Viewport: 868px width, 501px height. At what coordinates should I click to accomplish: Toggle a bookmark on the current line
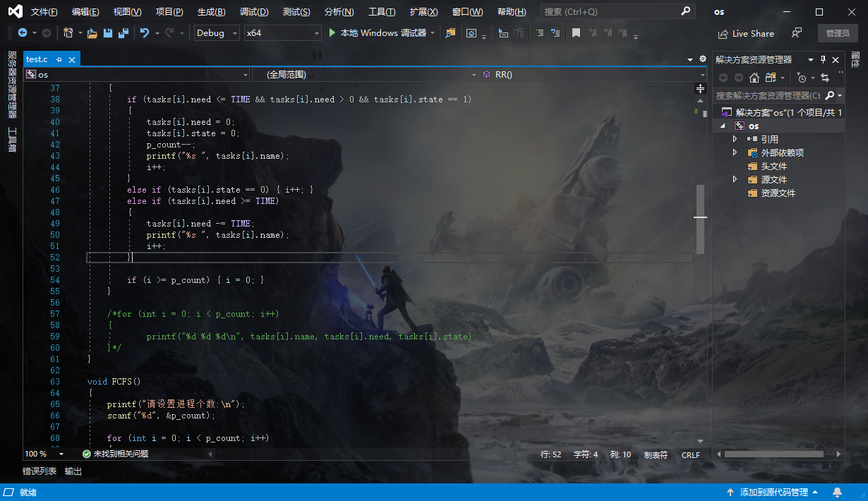(576, 33)
